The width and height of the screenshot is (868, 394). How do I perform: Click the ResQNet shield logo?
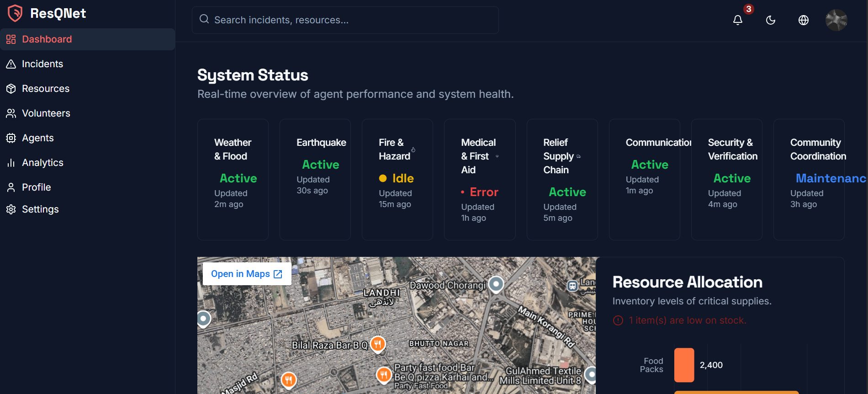click(15, 13)
